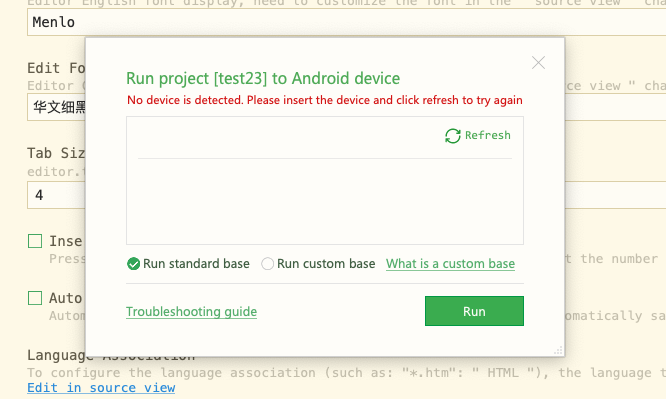
Task: Click the Refresh text label
Action: [x=488, y=135]
